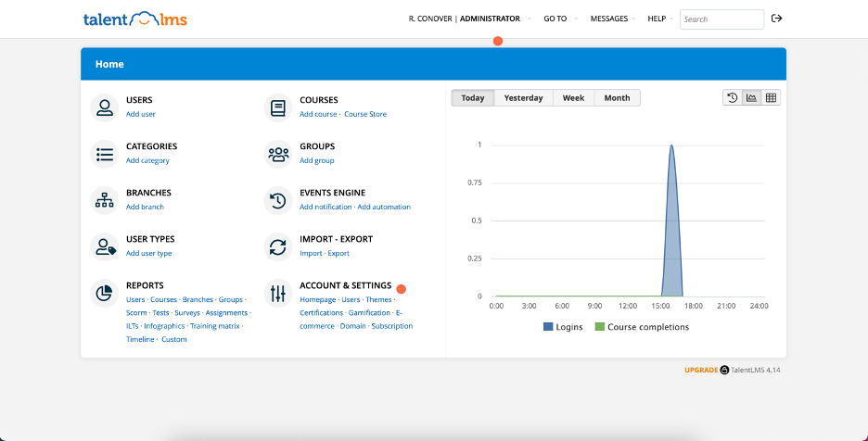
Task: Switch chart to table grid view
Action: click(x=771, y=97)
